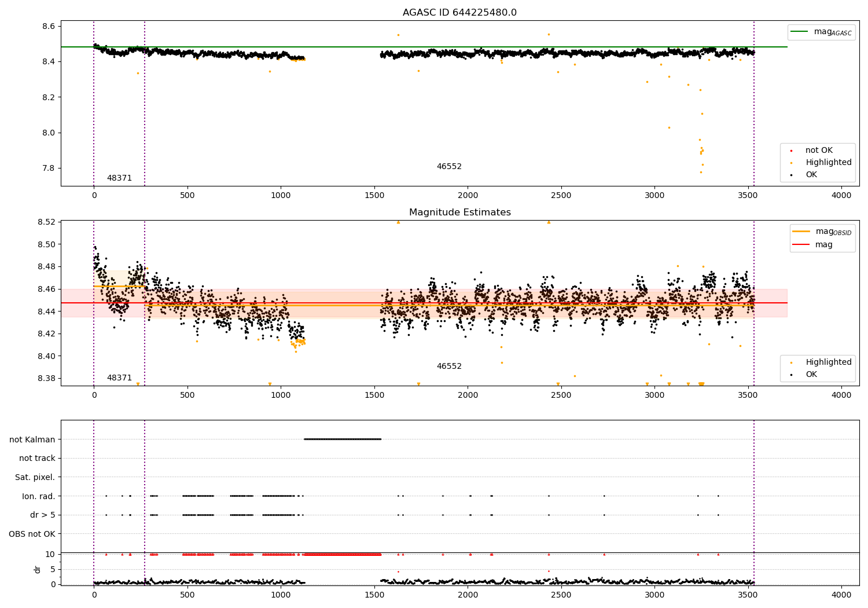Click the 'dr > 5' axis label
This screenshot has height=608, width=868.
pyautogui.click(x=43, y=515)
